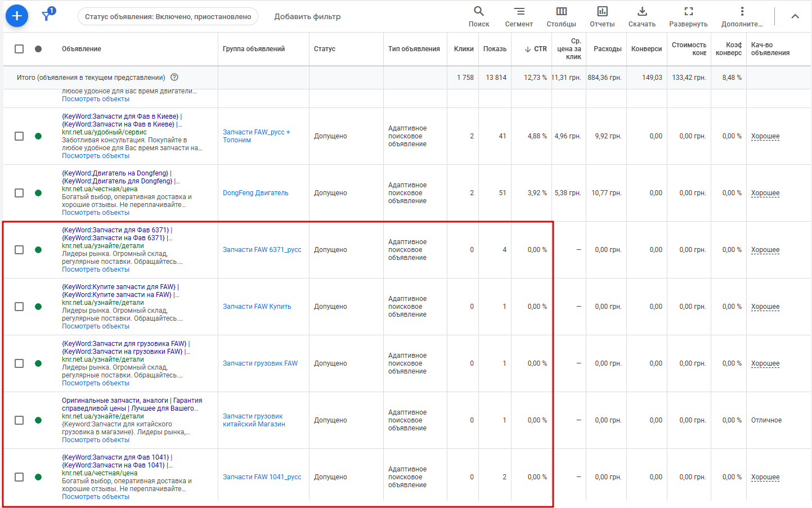Open ad group Запчасти FAW 6371_русс
Screen dimensions: 812x508
pyautogui.click(x=262, y=250)
